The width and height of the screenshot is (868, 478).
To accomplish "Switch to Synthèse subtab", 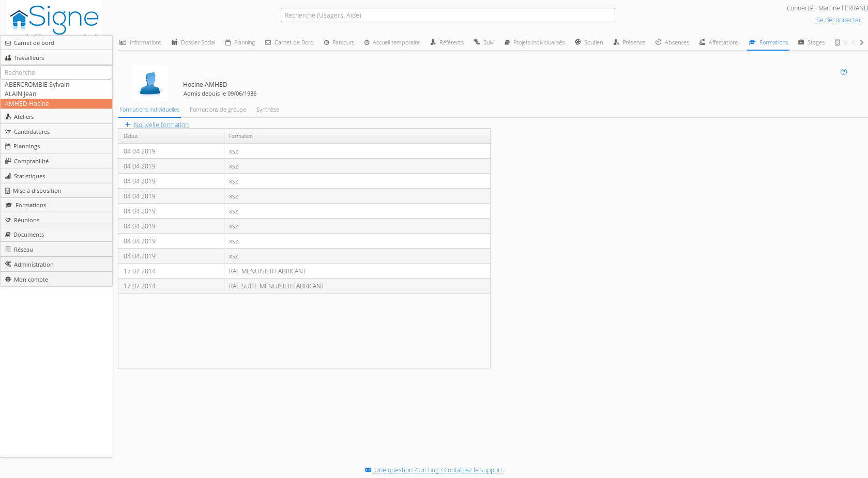I will coord(268,110).
